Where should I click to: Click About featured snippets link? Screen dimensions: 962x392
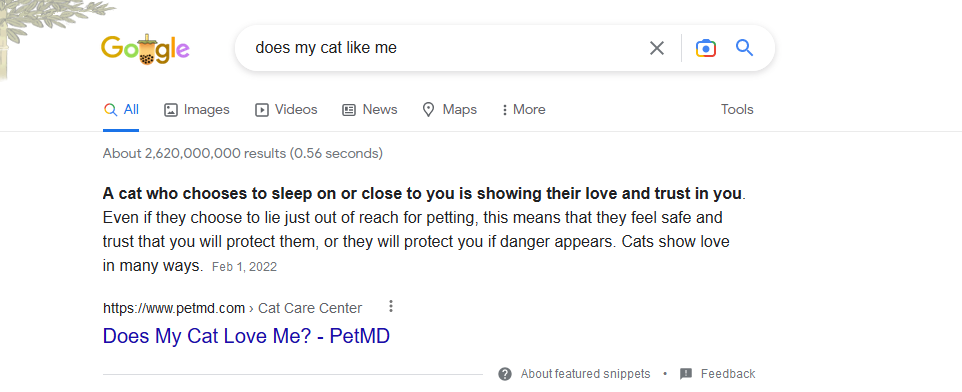point(585,374)
